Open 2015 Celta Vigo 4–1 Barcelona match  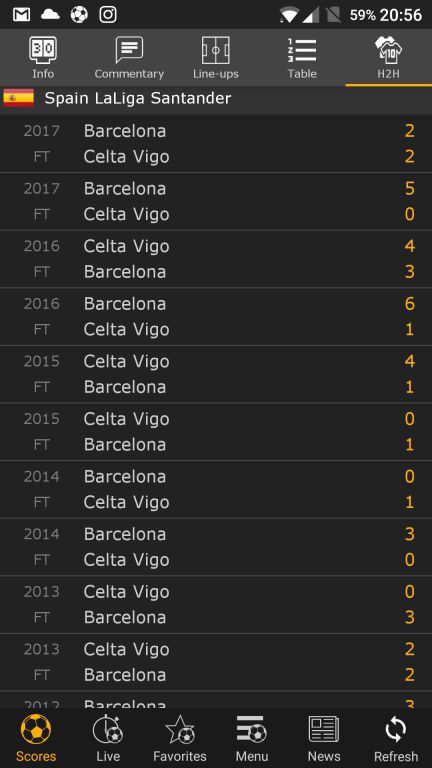click(216, 374)
